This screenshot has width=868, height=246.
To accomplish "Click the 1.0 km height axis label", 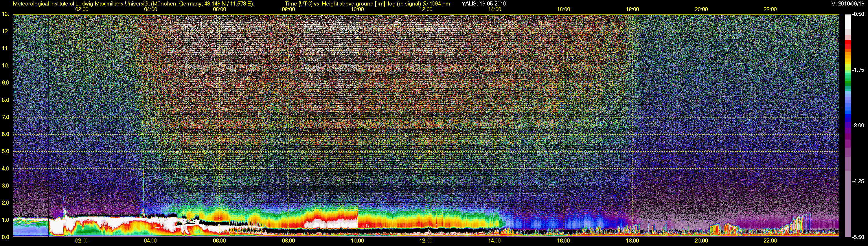I will [x=5, y=220].
